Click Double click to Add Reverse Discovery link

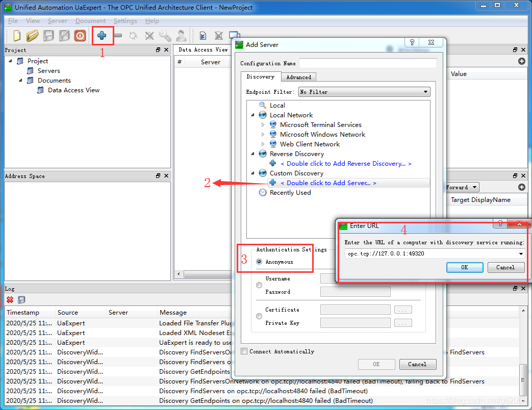tap(346, 164)
